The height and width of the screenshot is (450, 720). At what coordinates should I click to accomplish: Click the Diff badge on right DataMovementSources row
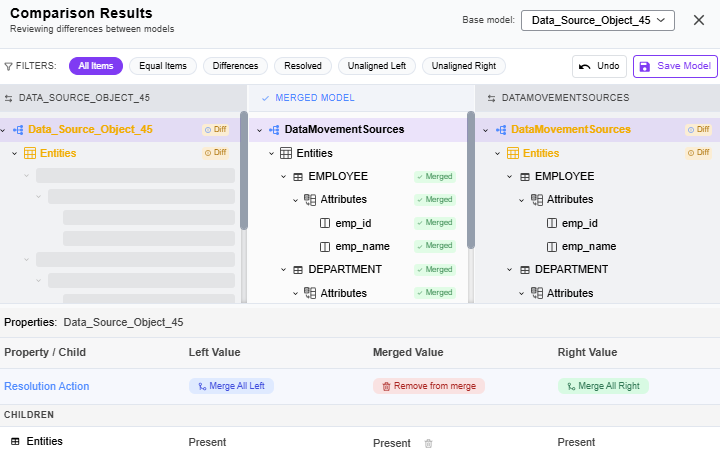pos(698,129)
